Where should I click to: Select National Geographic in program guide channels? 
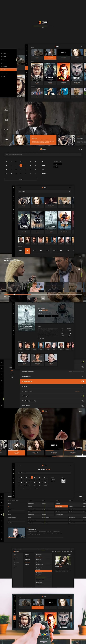click(12, 517)
